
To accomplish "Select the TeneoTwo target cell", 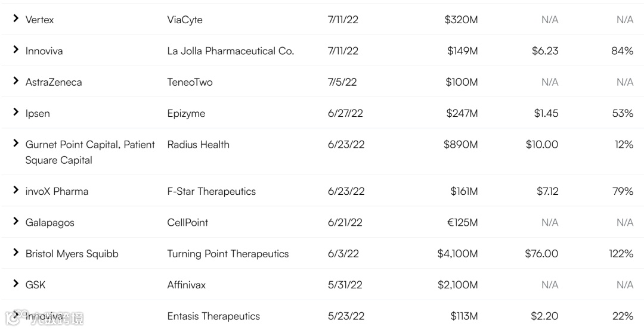I will 190,82.
